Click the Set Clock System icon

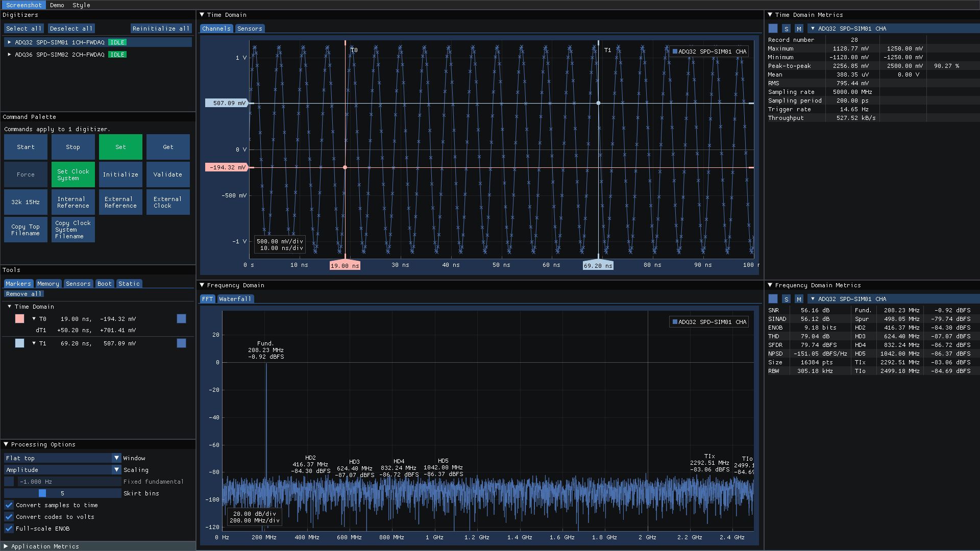pyautogui.click(x=72, y=174)
